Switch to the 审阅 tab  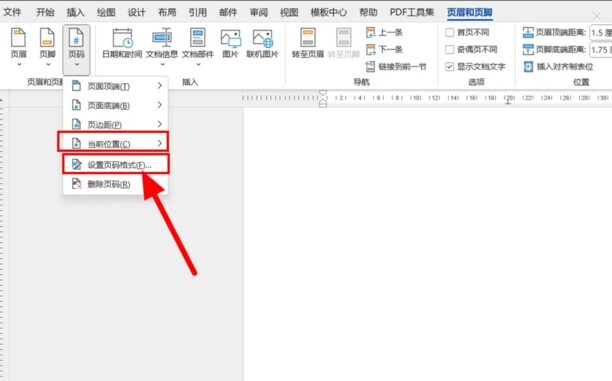pos(259,12)
